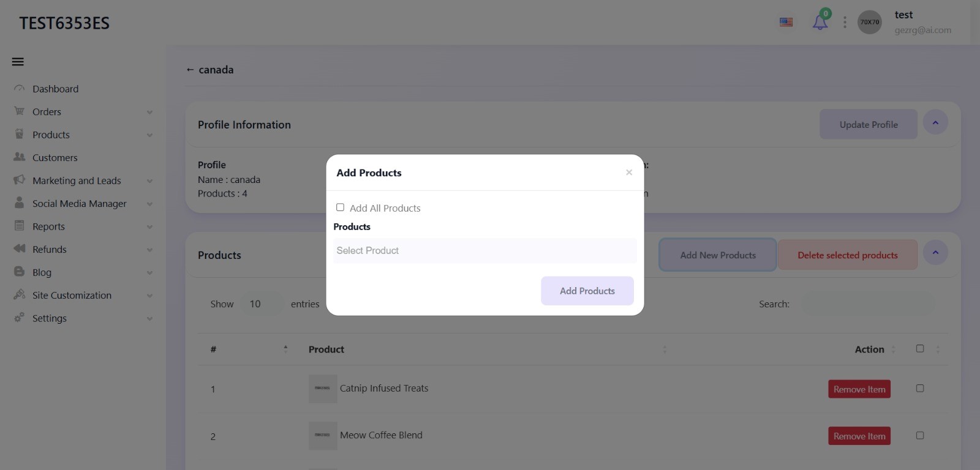Click the user avatar in the header
Viewport: 980px width, 470px height.
pos(870,22)
